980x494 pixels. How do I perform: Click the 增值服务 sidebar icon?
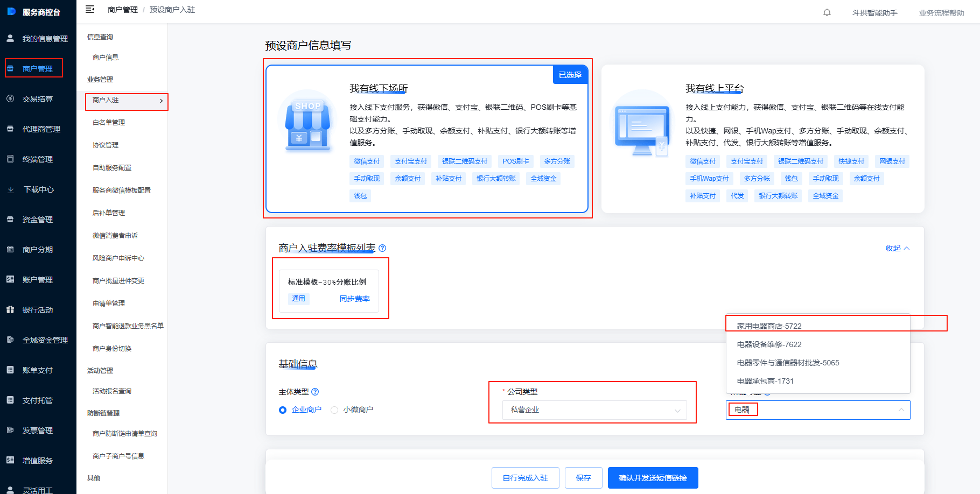pyautogui.click(x=10, y=460)
